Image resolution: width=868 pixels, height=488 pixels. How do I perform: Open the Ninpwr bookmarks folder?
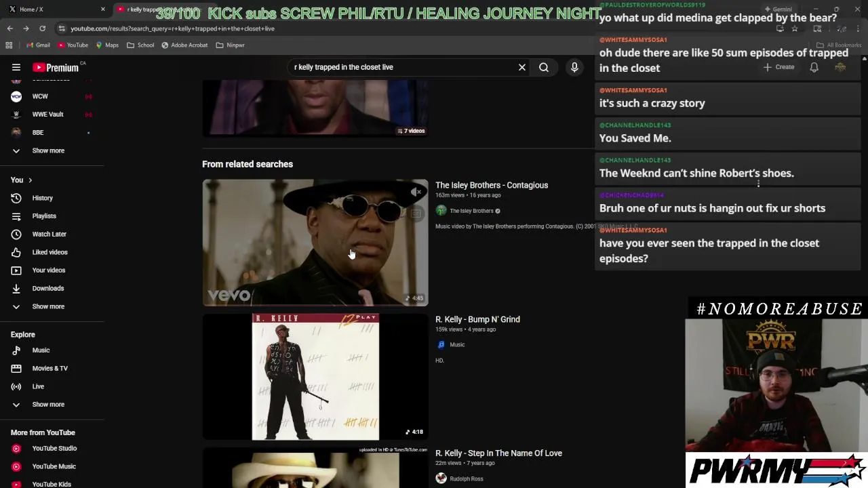coord(230,45)
